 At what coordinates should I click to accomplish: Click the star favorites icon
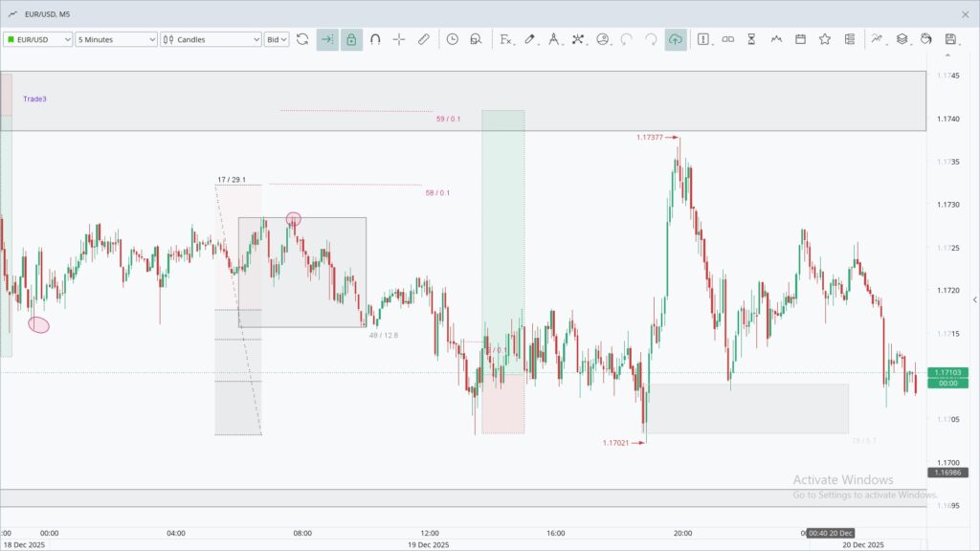pyautogui.click(x=824, y=39)
